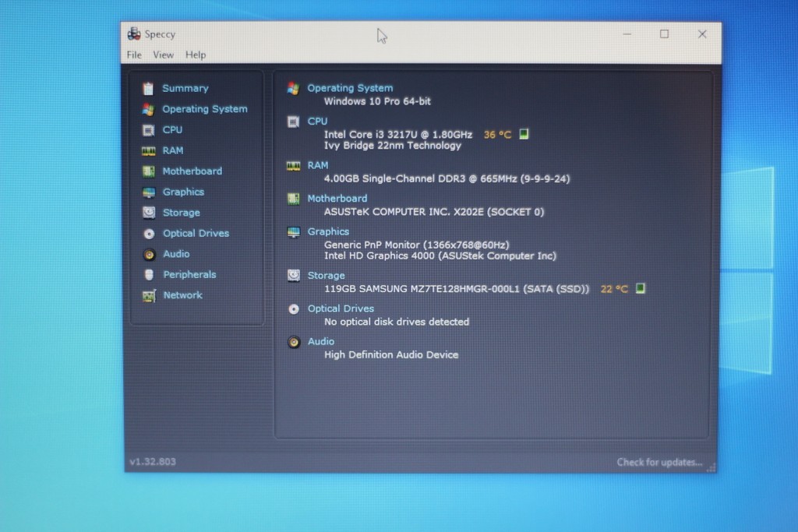Viewport: 798px width, 532px height.
Task: Click the Network card icon in sidebar
Action: (x=149, y=295)
